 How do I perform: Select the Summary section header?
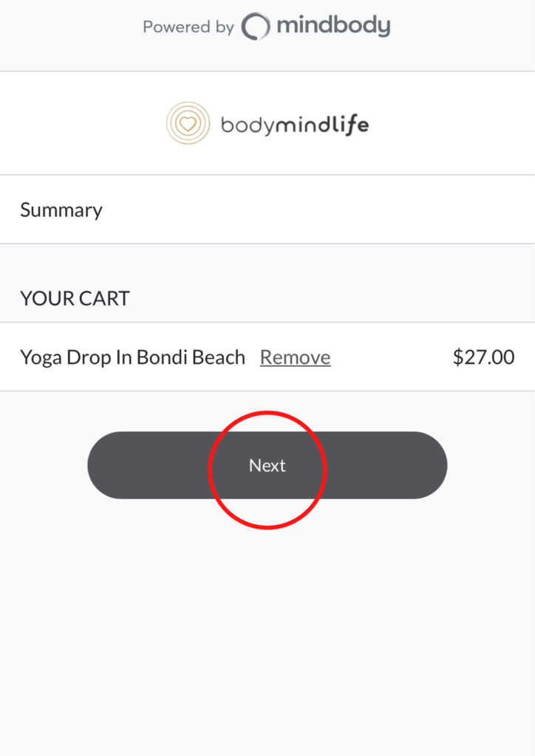(x=61, y=210)
